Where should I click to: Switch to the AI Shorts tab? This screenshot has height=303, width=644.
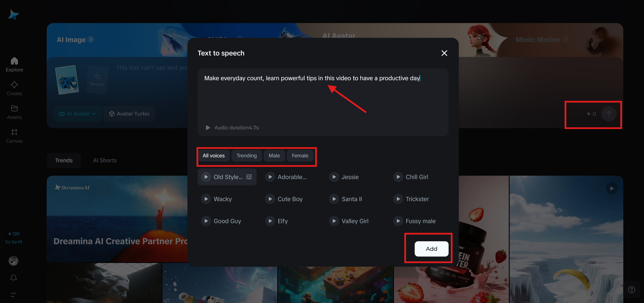(x=105, y=160)
